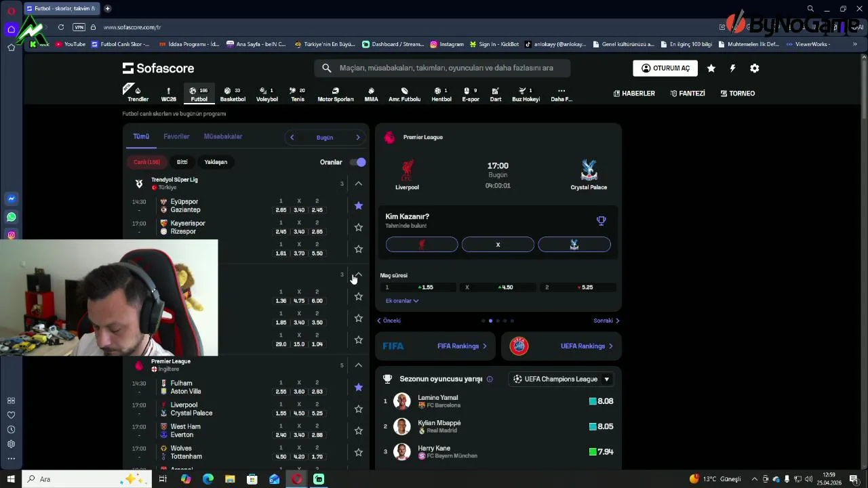
Task: Show next featured match with Sonraki
Action: click(x=606, y=321)
